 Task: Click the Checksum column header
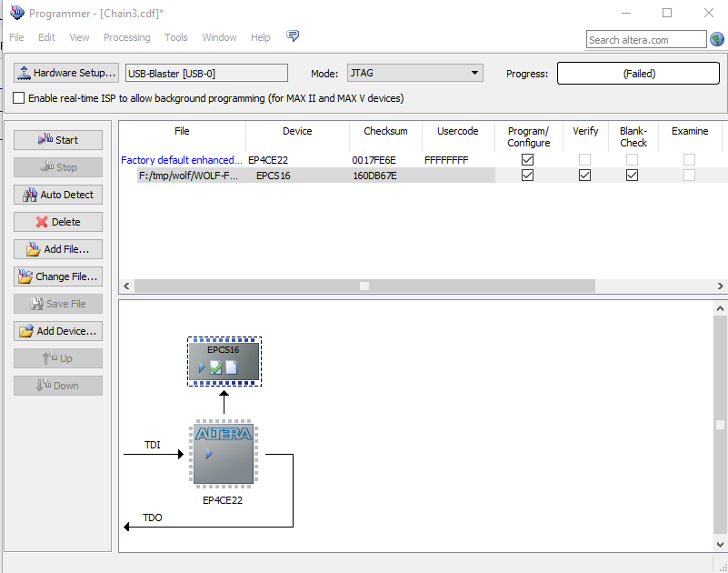click(385, 131)
